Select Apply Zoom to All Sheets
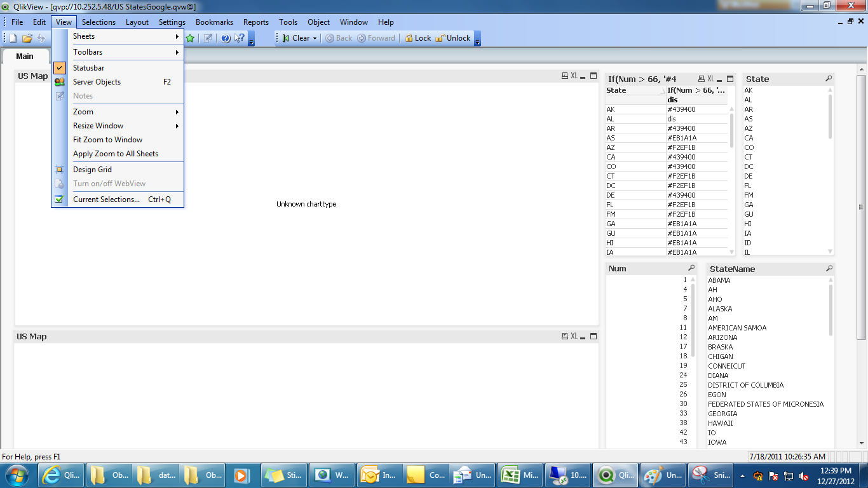Viewport: 868px width, 488px height. point(118,154)
